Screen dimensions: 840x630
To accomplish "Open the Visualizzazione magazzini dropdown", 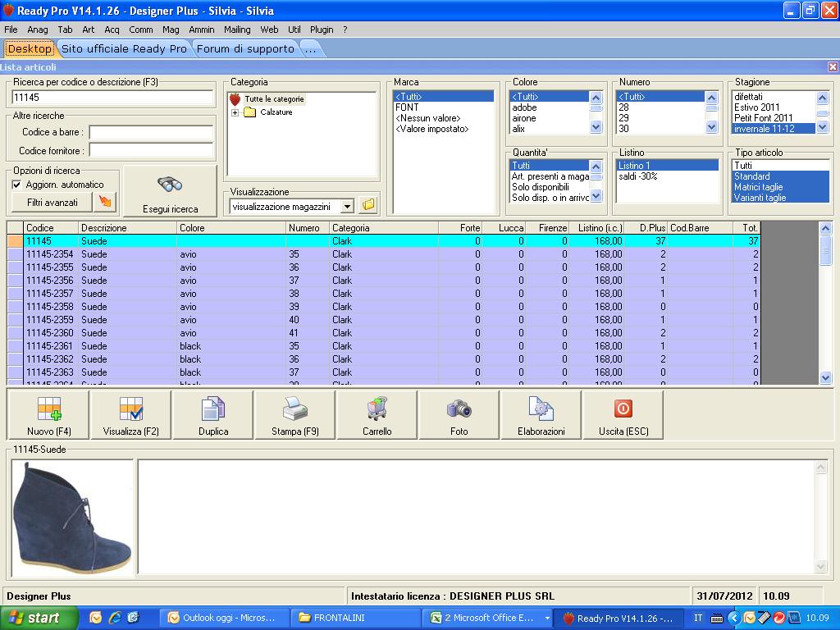I will point(348,207).
